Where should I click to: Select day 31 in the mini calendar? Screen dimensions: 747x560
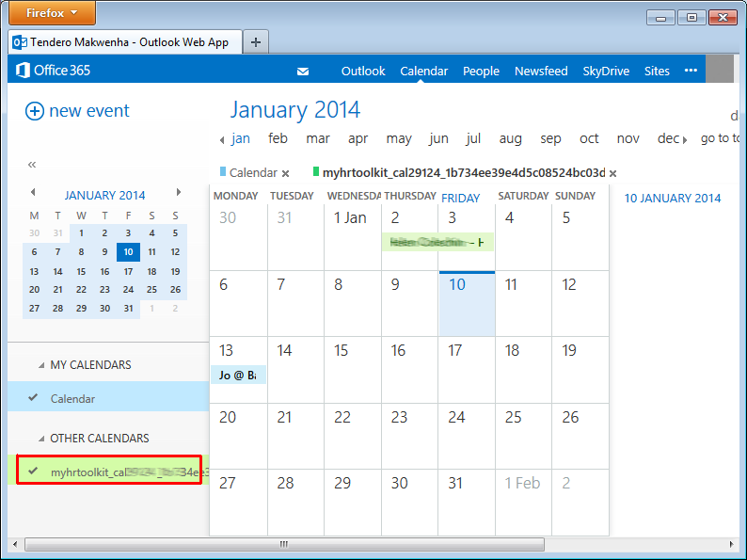[128, 309]
